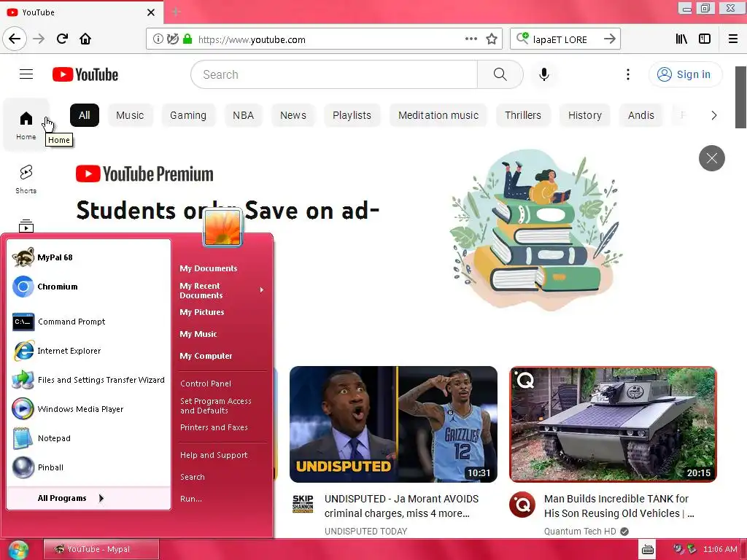The width and height of the screenshot is (747, 560).
Task: Select the Playlists filter chip
Action: pos(352,115)
